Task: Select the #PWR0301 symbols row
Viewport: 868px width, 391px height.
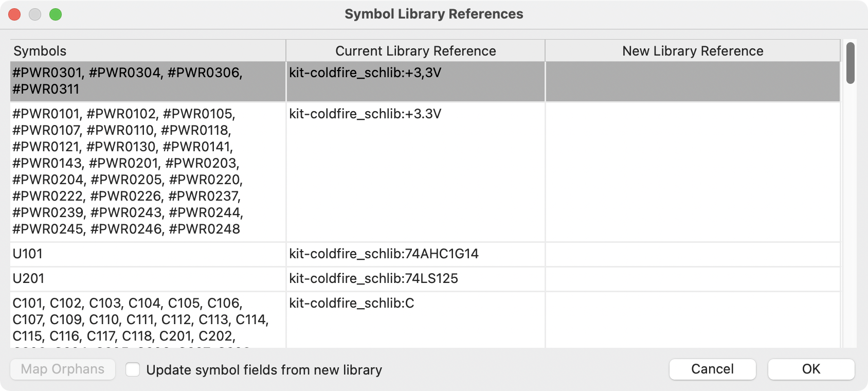Action: pos(148,81)
